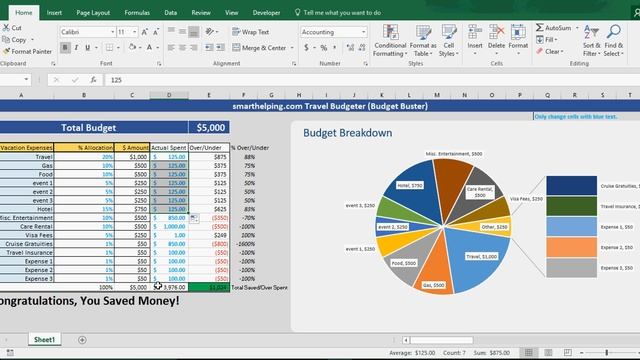
Task: Open Sort & Filter options
Action: coord(591,40)
